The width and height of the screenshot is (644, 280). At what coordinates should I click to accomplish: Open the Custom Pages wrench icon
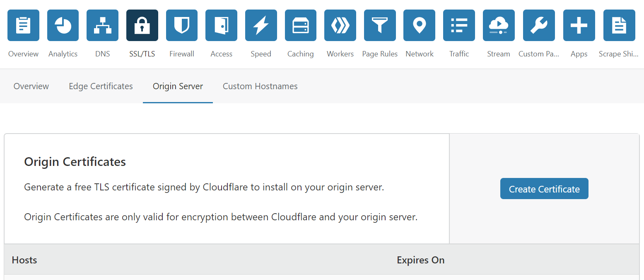pyautogui.click(x=539, y=25)
